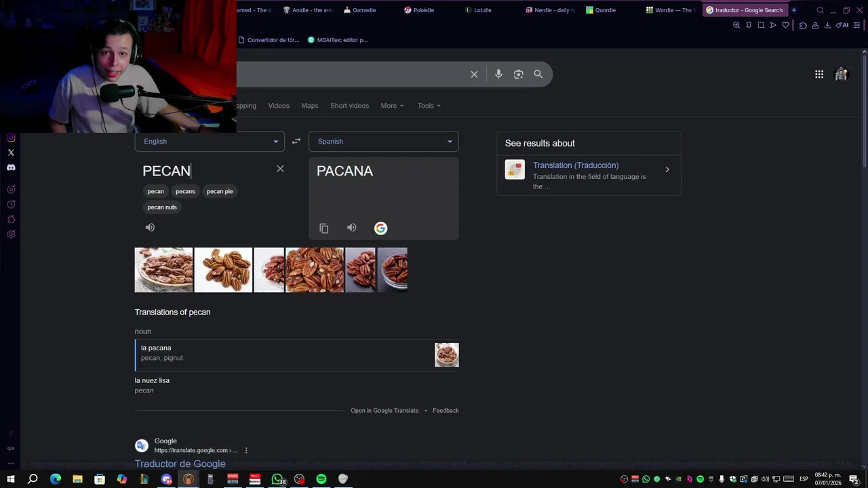Open the la pacana thumbnail image
This screenshot has width=868, height=488.
[447, 355]
